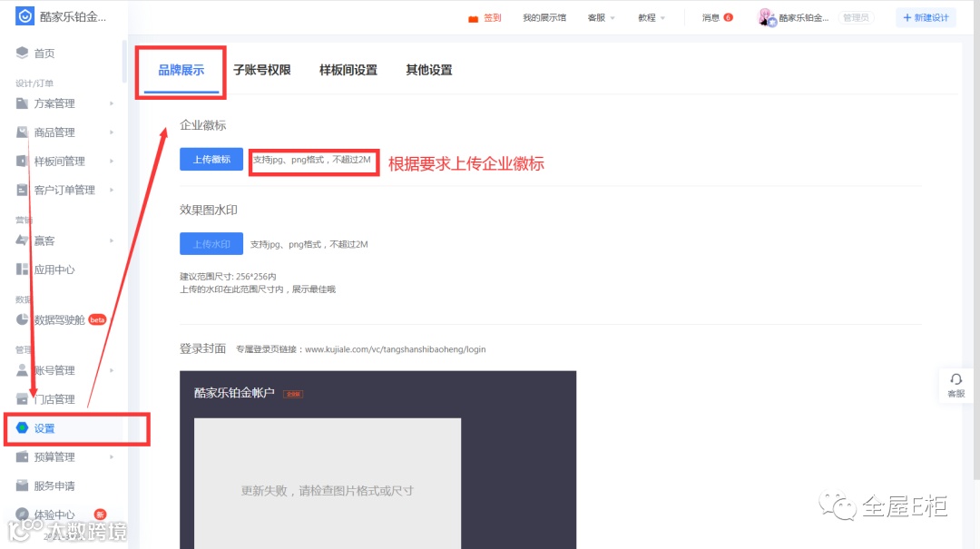Screen dimensions: 980x549
Task: Click the 数据驾驶舱 pie chart icon
Action: [x=23, y=319]
